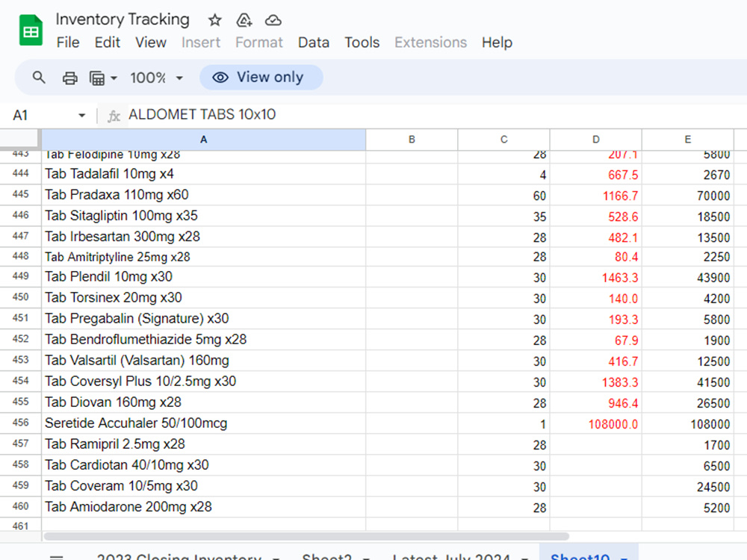
Task: Click the View only button
Action: [261, 77]
